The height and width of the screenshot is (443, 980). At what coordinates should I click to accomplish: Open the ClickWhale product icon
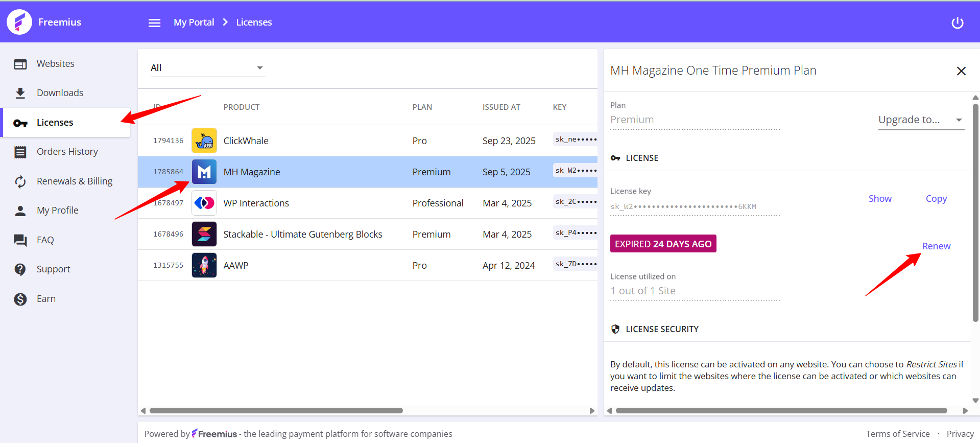click(204, 141)
